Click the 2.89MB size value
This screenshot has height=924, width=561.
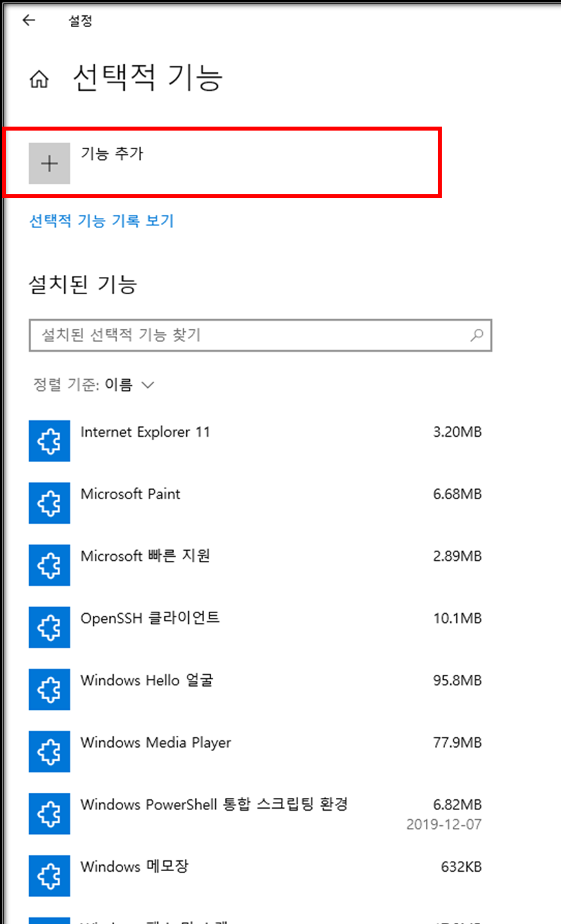457,556
